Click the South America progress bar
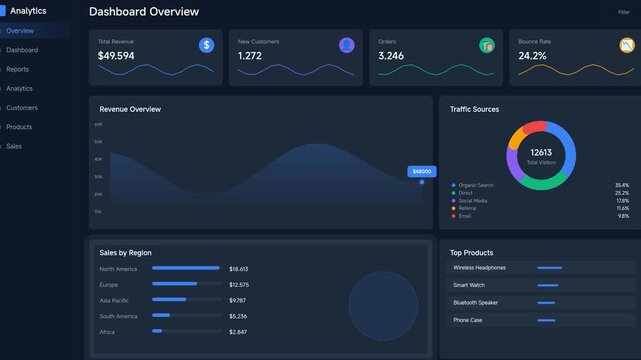The image size is (641, 360). pyautogui.click(x=187, y=315)
